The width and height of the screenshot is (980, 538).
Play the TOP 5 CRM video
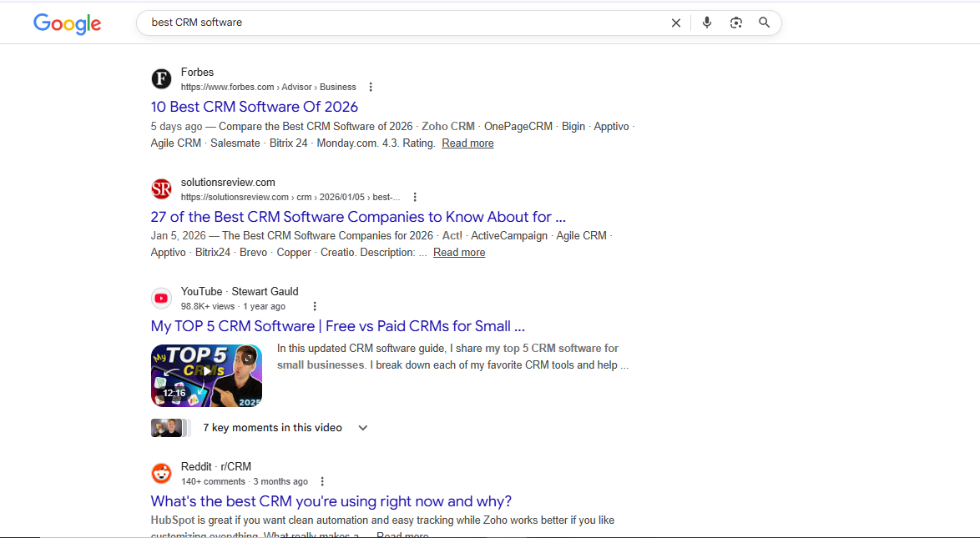click(x=206, y=375)
